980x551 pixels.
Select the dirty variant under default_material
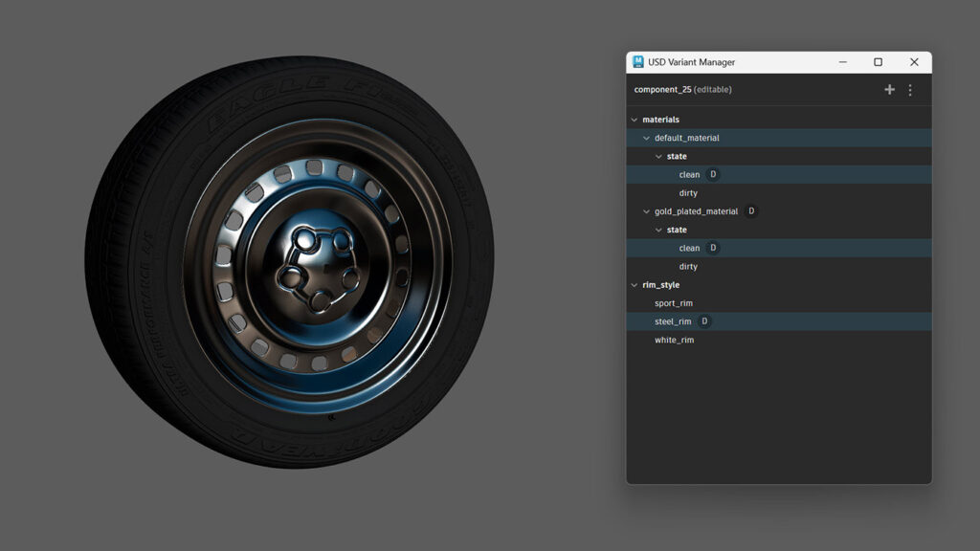688,192
